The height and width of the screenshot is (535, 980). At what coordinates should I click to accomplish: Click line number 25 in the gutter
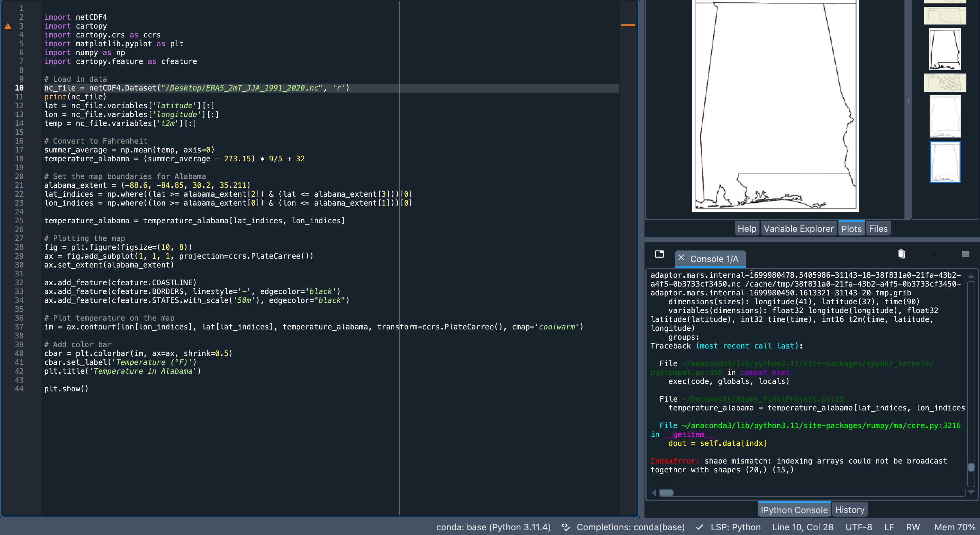pyautogui.click(x=19, y=221)
